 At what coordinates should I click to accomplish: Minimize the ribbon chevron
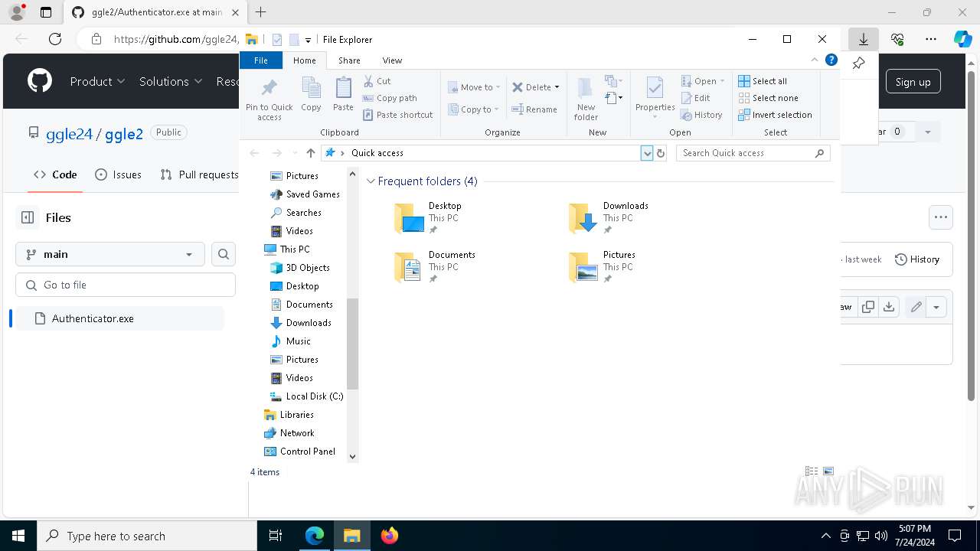point(815,60)
